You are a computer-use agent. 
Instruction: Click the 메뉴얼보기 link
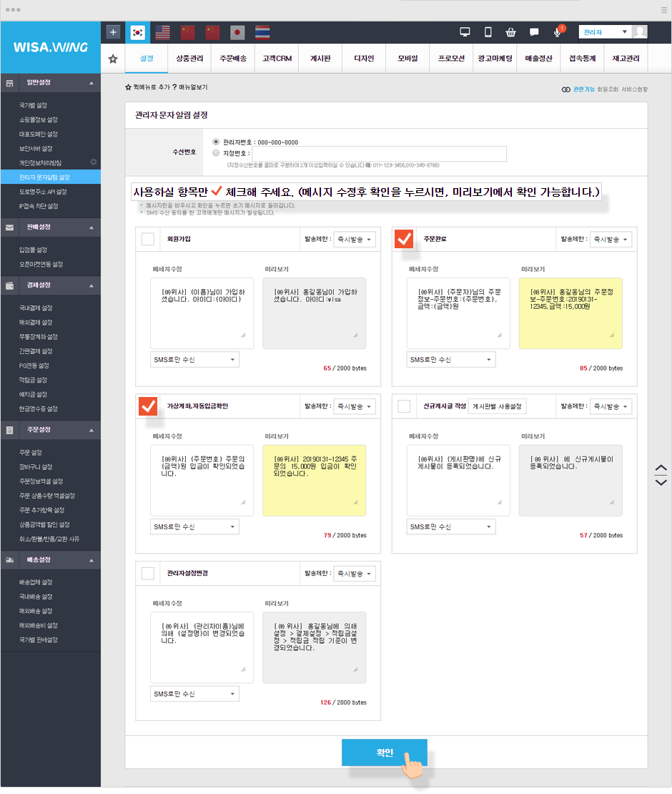coord(189,87)
